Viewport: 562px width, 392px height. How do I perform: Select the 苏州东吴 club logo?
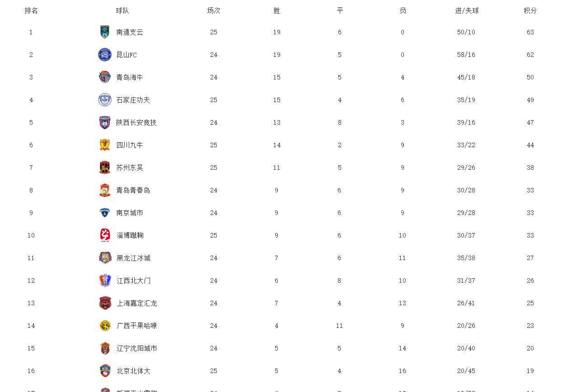[105, 168]
